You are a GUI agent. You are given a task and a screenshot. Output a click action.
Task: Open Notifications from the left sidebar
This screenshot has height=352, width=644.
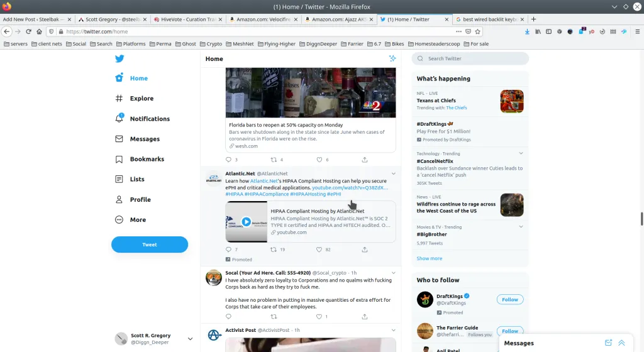pyautogui.click(x=142, y=119)
